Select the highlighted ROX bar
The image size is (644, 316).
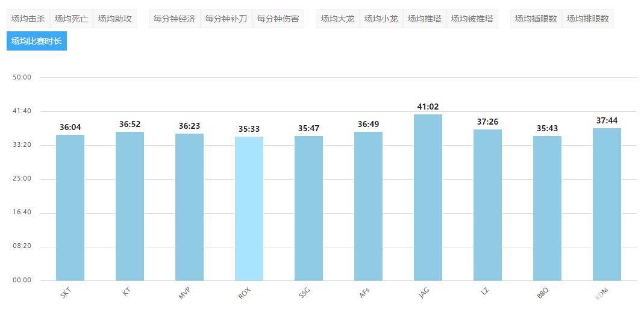[249, 208]
